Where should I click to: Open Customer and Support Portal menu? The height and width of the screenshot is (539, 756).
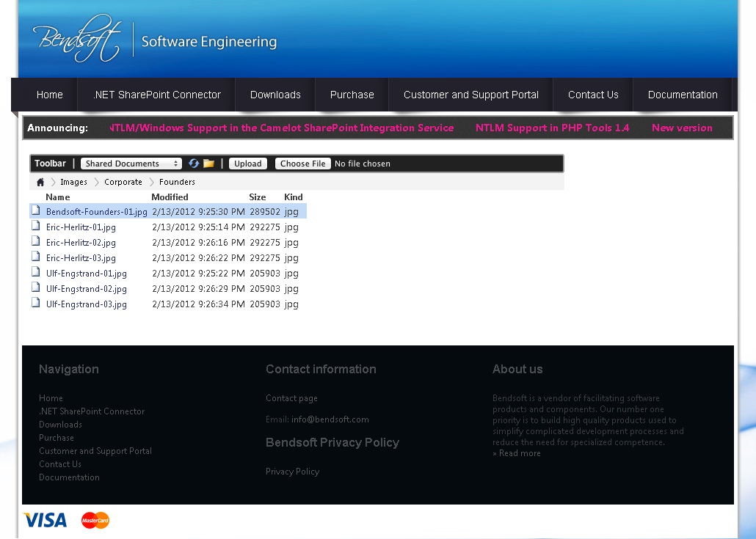471,95
